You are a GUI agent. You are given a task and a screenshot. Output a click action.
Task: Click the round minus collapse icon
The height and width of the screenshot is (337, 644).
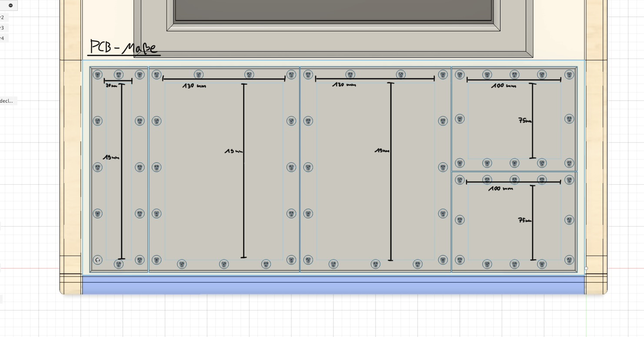(10, 6)
